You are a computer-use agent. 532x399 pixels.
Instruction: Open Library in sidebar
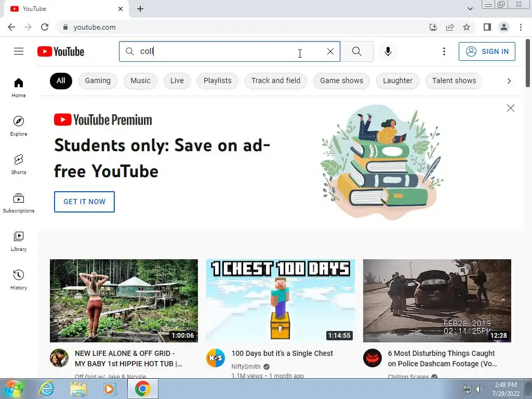(x=19, y=241)
